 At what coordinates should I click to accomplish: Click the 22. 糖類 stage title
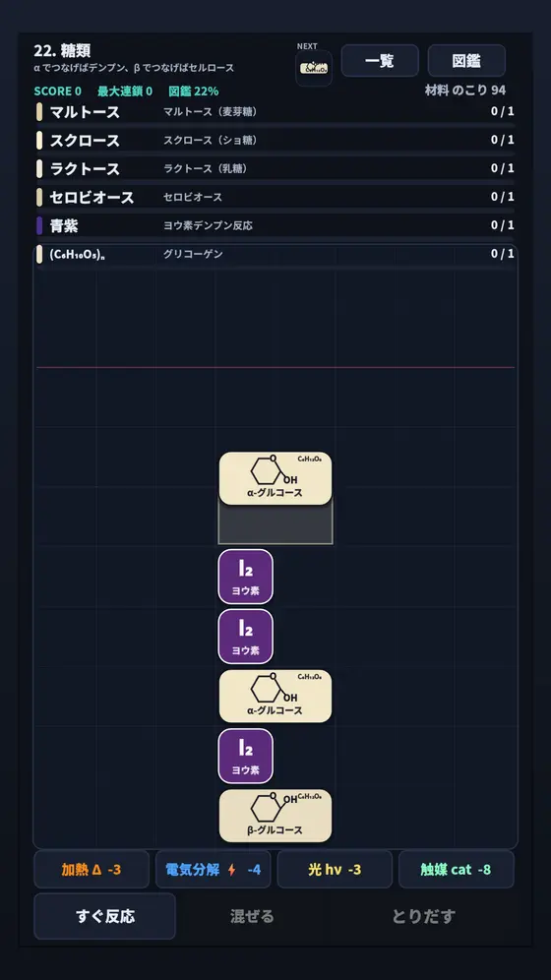[x=62, y=51]
